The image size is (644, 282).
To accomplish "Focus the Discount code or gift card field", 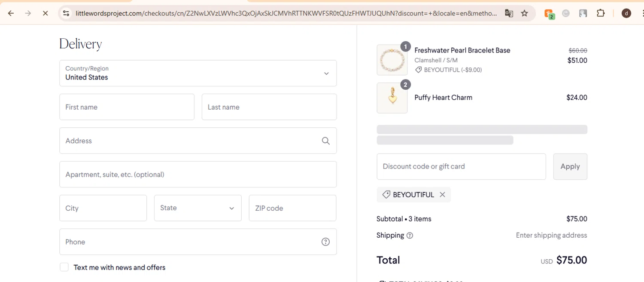I will point(461,166).
